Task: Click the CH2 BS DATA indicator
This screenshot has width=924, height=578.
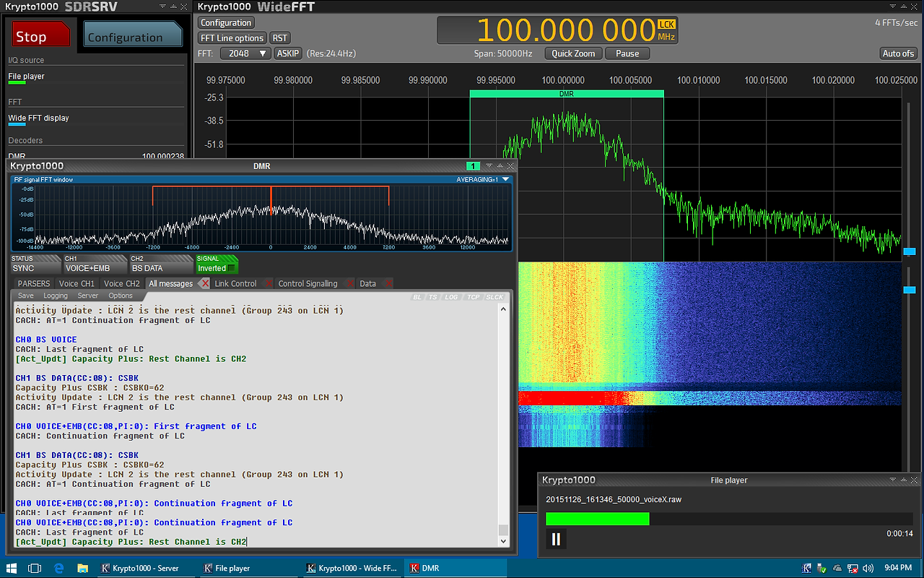Action: 161,264
